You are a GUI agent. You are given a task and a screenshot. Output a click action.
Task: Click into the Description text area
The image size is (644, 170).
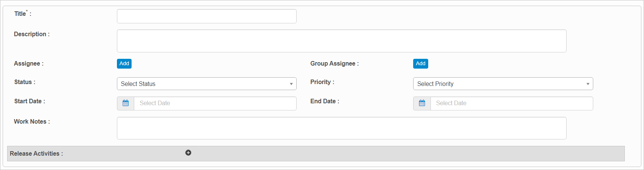pos(341,41)
